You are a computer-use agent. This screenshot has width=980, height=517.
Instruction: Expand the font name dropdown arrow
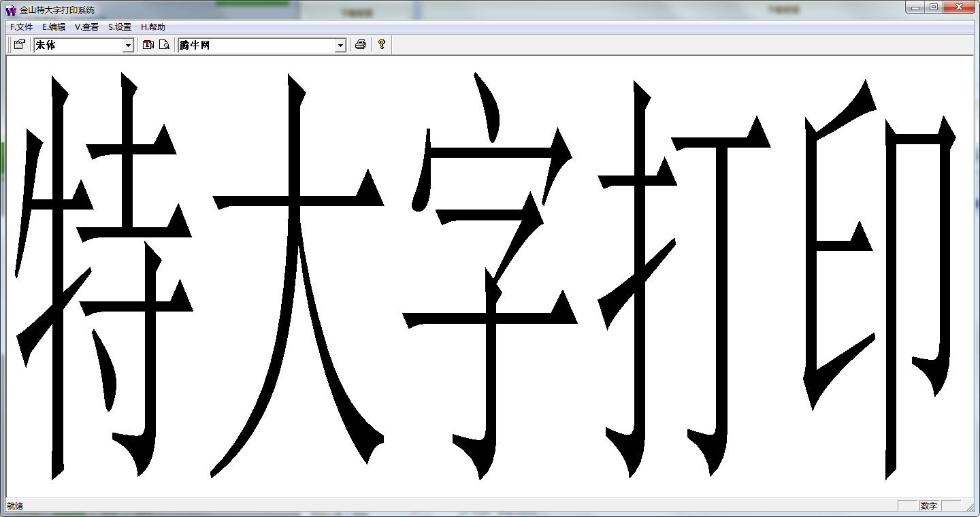128,46
